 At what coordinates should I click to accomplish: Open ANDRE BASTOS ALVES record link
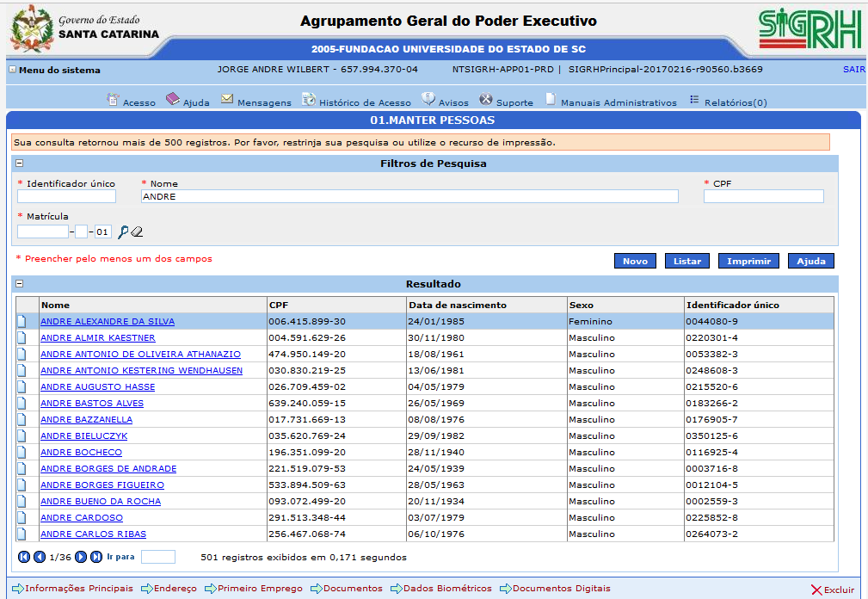(x=92, y=404)
